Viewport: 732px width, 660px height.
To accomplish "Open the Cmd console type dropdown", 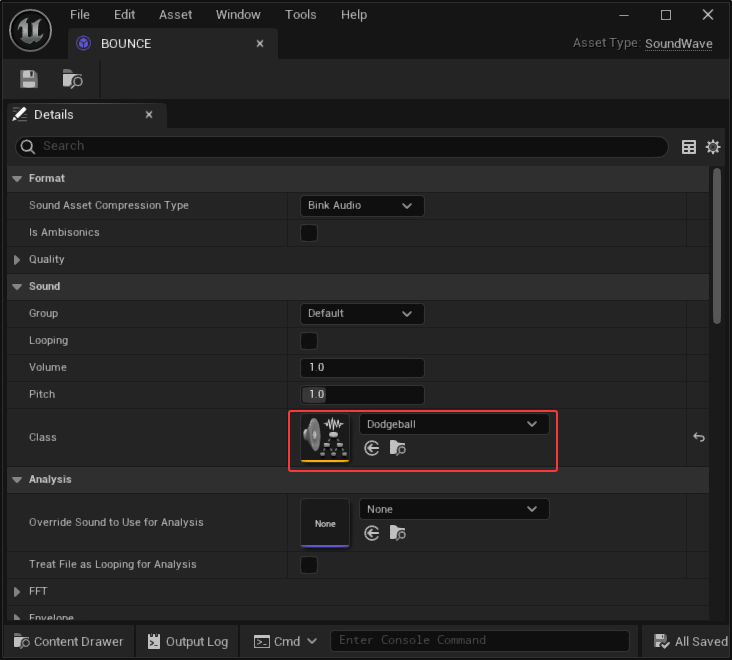I will [x=286, y=642].
